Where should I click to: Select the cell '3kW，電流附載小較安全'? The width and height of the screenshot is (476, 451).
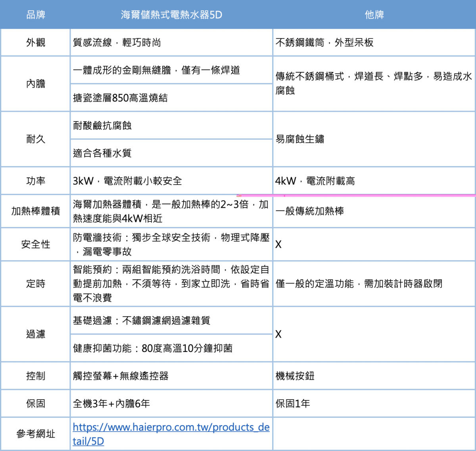click(171, 181)
